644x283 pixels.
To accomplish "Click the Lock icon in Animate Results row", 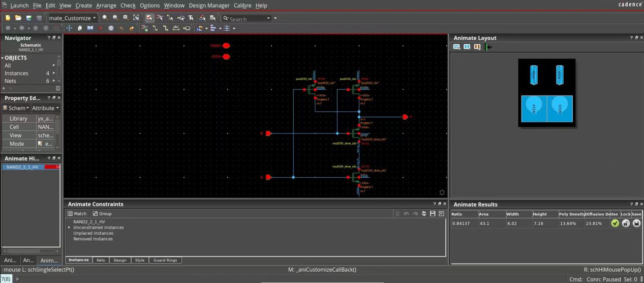I will tap(626, 223).
